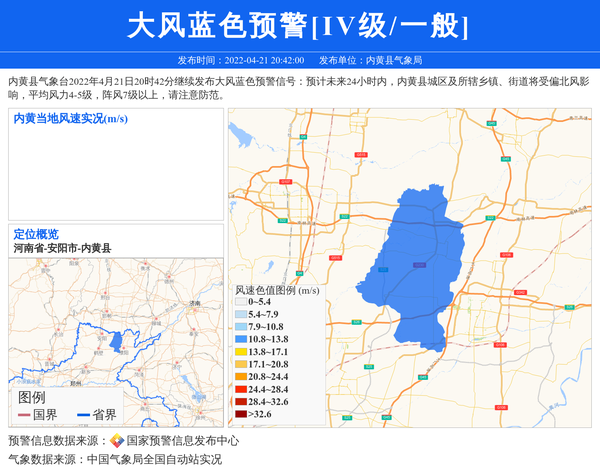Click the 发布时间 2022-04-21 20:42:00 text
This screenshot has width=600, height=471.
click(x=241, y=60)
